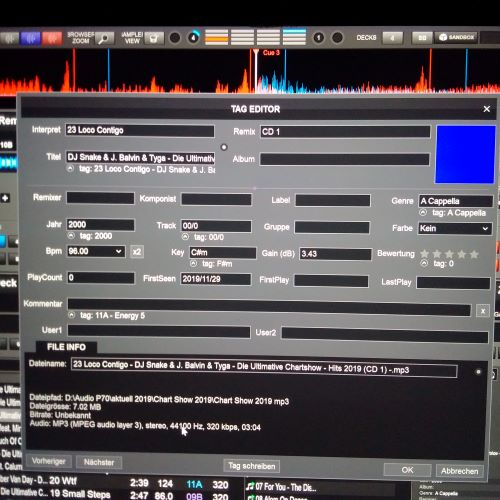Click Tag schreiben button

pyautogui.click(x=252, y=466)
